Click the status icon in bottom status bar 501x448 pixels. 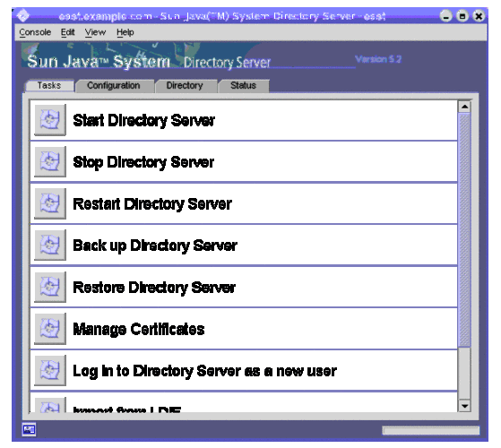coord(29,429)
